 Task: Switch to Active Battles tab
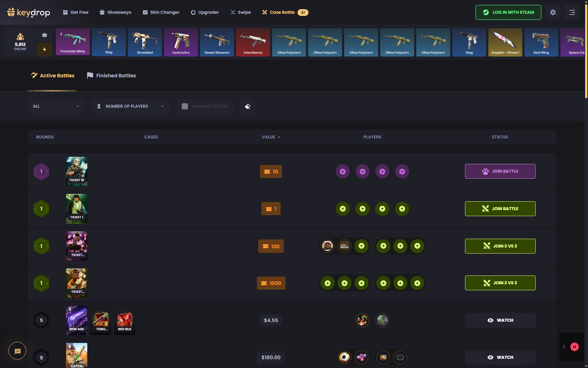pyautogui.click(x=53, y=76)
